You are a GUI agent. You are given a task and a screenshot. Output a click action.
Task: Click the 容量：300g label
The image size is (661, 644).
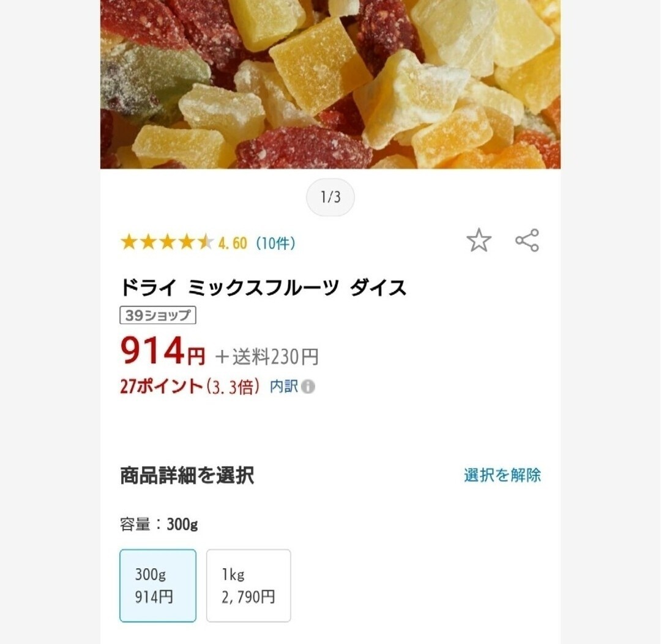(159, 524)
